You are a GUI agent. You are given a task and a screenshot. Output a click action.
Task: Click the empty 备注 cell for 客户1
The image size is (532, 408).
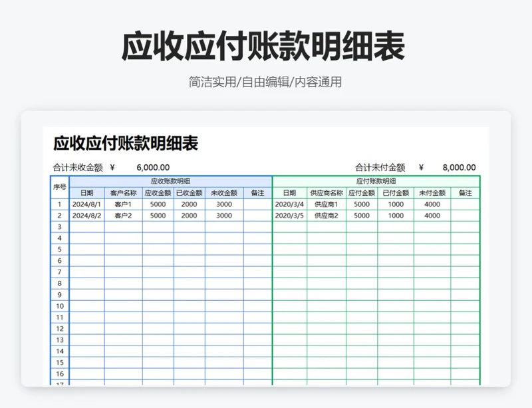tap(257, 204)
